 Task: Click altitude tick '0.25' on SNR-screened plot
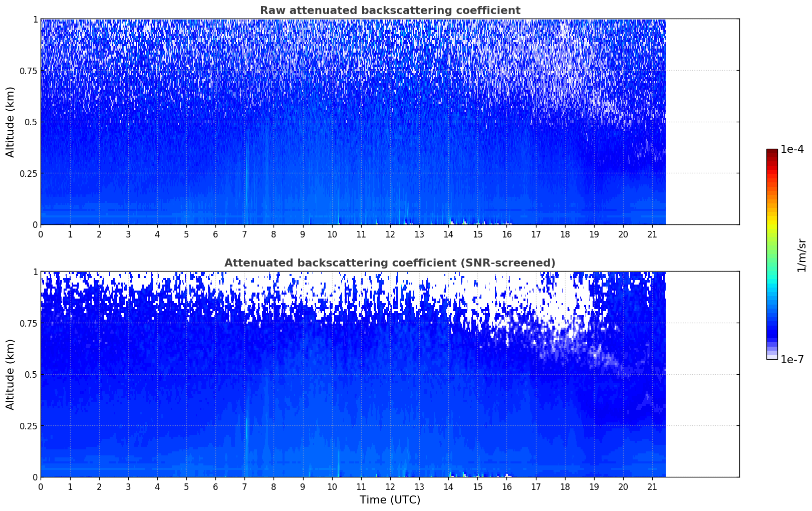[x=29, y=426]
